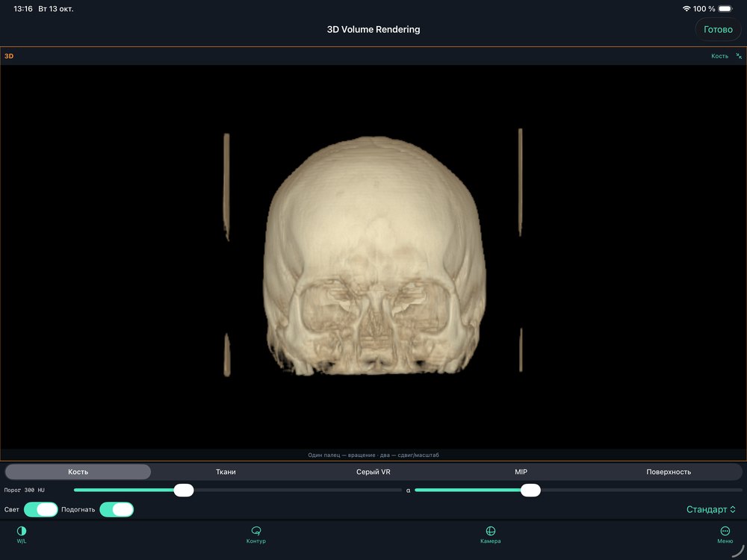Switch to the MIP rendering tab
The height and width of the screenshot is (560, 747).
[521, 471]
